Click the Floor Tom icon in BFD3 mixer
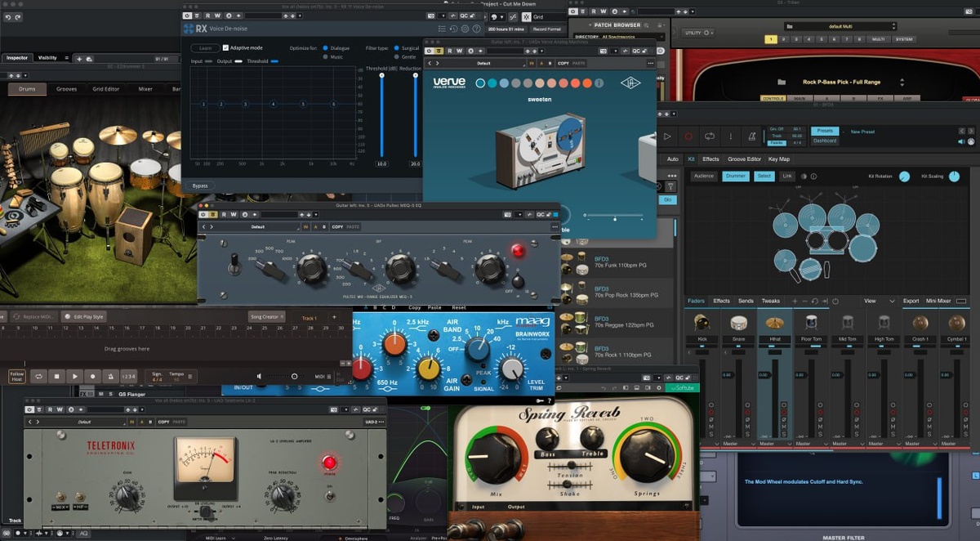Image resolution: width=980 pixels, height=541 pixels. point(811,323)
